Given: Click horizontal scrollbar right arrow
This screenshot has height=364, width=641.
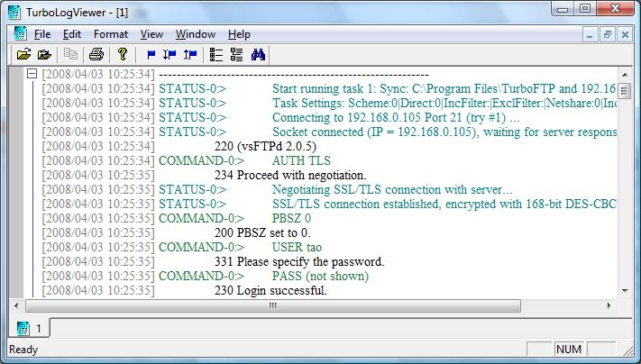Looking at the screenshot, I should 609,305.
